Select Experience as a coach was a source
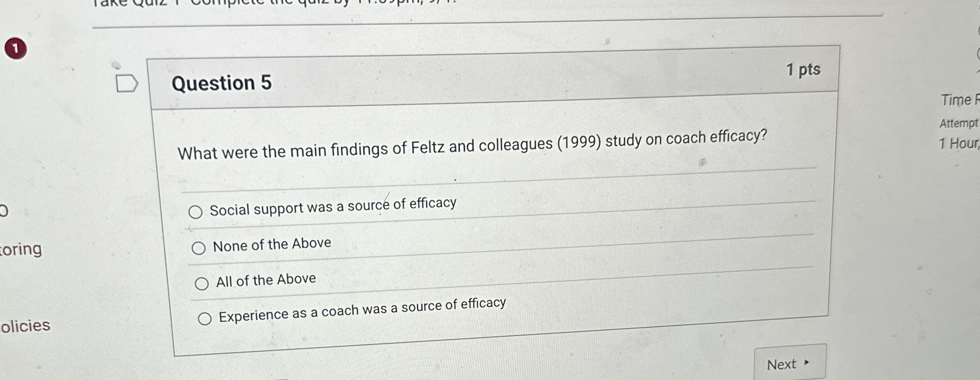Image resolution: width=980 pixels, height=380 pixels. pyautogui.click(x=206, y=318)
